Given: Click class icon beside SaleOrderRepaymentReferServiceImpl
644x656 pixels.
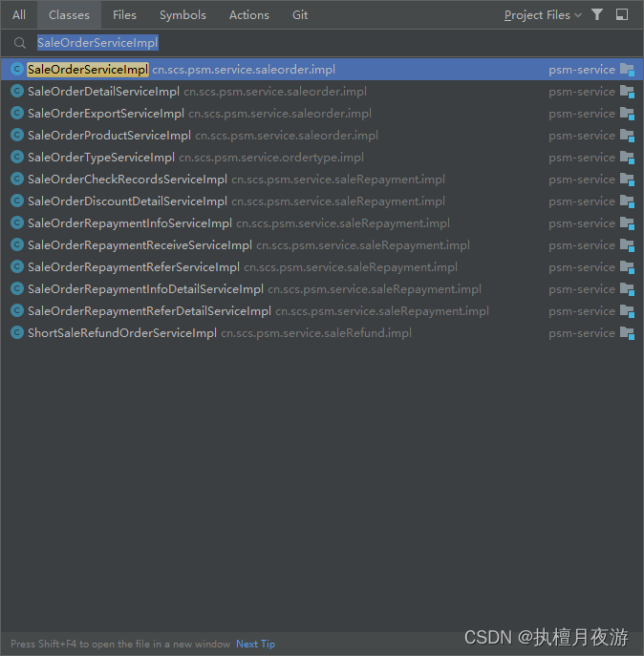Looking at the screenshot, I should 17,266.
